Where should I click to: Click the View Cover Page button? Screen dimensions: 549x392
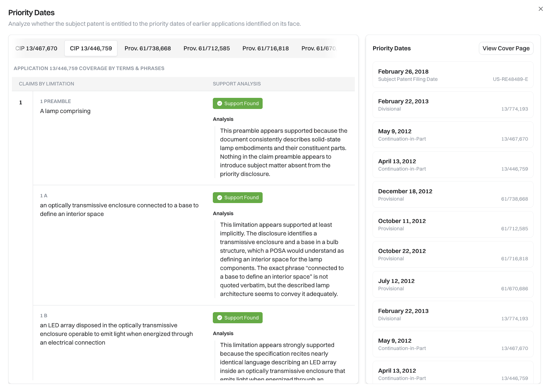506,48
